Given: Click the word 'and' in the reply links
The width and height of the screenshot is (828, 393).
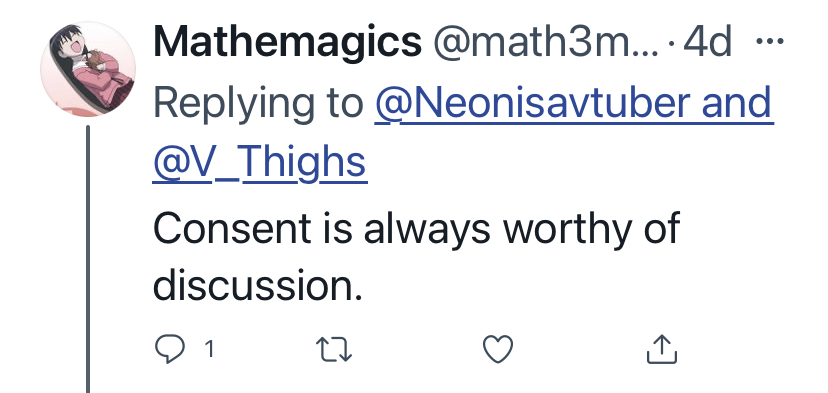Looking at the screenshot, I should click(x=737, y=103).
